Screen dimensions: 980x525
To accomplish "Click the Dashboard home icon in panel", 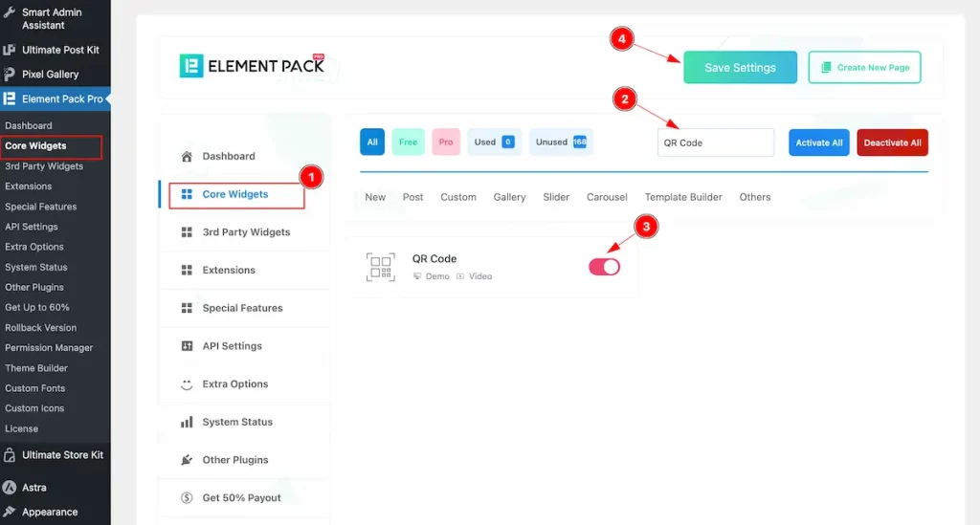I will [x=187, y=156].
